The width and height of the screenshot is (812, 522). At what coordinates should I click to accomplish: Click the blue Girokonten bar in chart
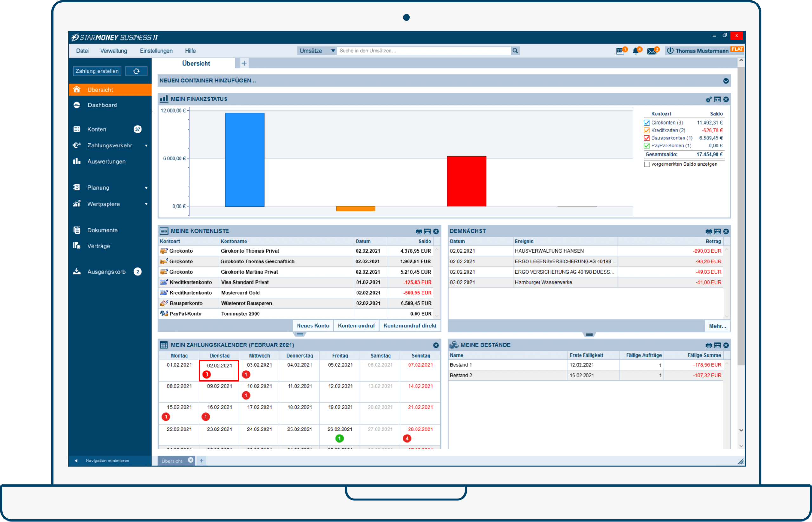[x=245, y=160]
